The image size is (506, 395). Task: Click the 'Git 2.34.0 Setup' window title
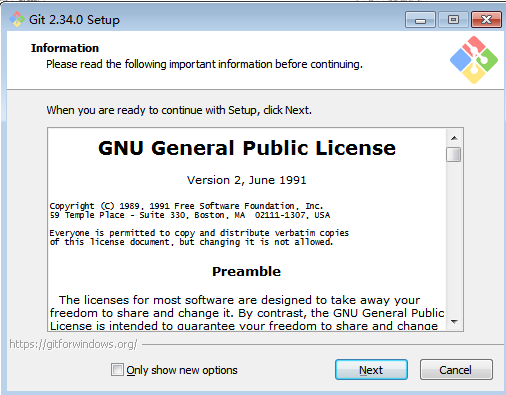pyautogui.click(x=74, y=20)
